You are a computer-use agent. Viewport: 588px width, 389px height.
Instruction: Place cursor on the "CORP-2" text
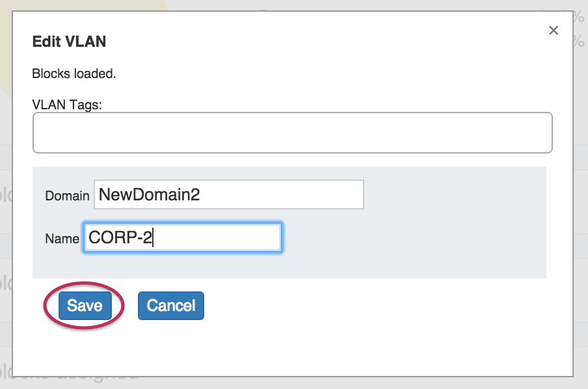[120, 238]
